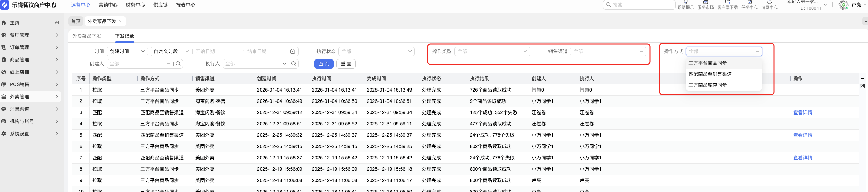Expand the merchant ID 100011 switcher
Image resolution: width=868 pixels, height=192 pixels.
click(x=825, y=5)
